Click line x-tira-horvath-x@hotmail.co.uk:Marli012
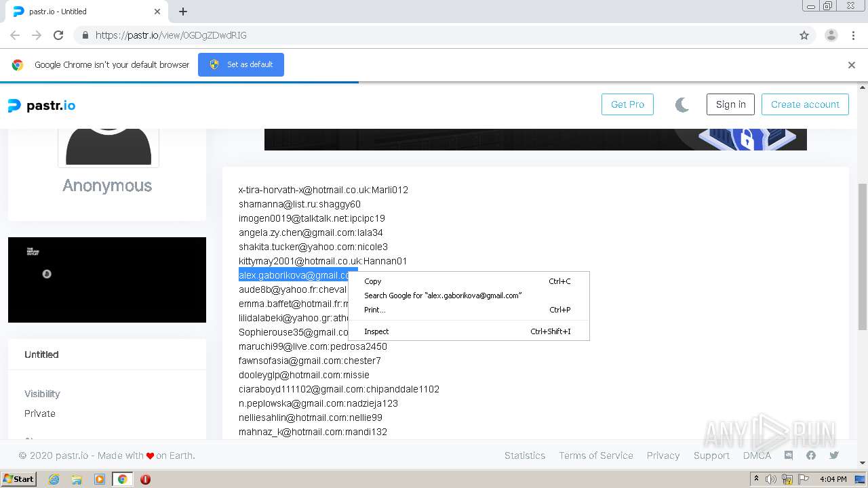This screenshot has height=488, width=868. (x=323, y=190)
